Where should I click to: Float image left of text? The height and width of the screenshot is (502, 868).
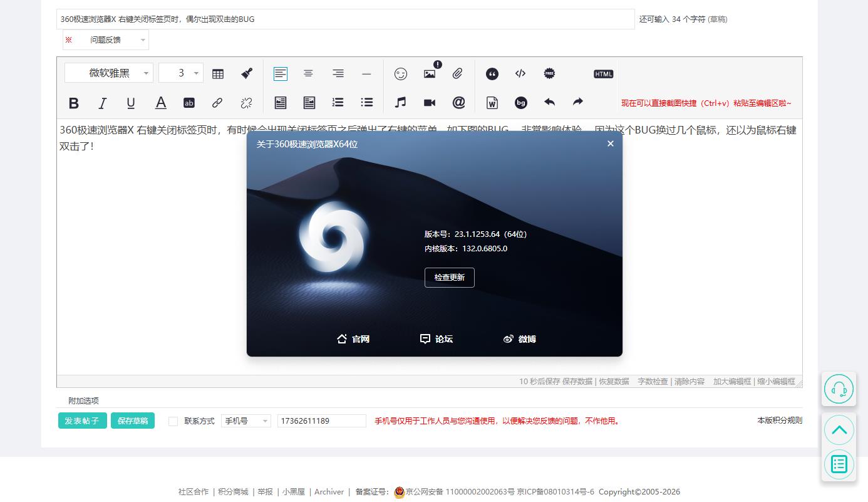(x=281, y=103)
